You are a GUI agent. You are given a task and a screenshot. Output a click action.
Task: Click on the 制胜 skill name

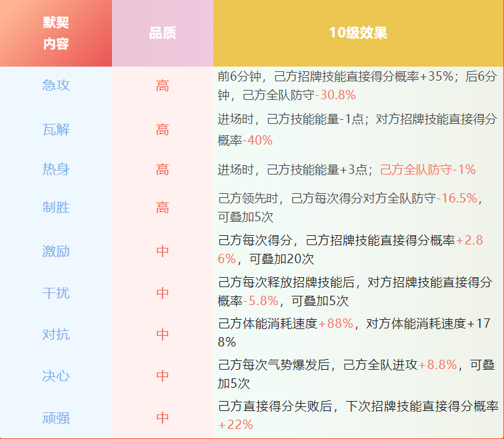coord(56,208)
